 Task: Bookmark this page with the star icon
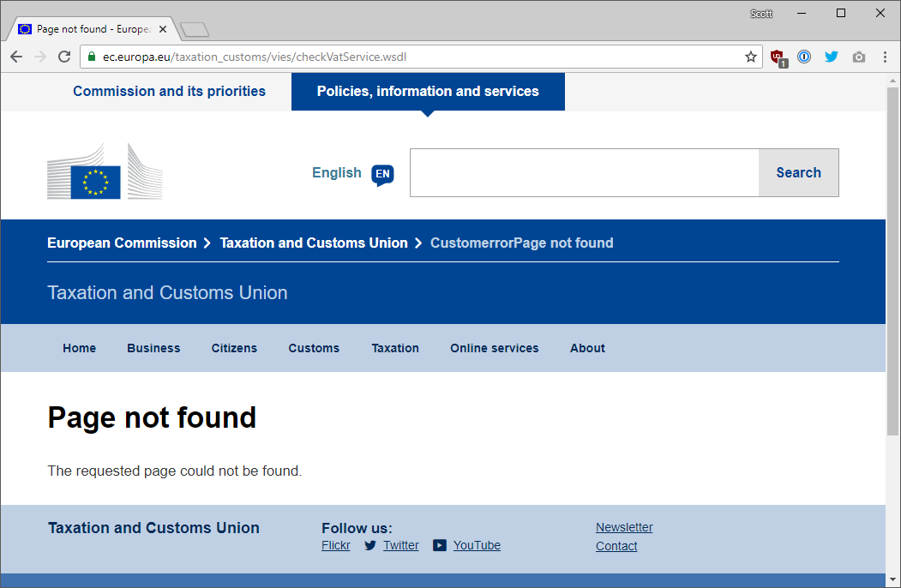tap(751, 57)
